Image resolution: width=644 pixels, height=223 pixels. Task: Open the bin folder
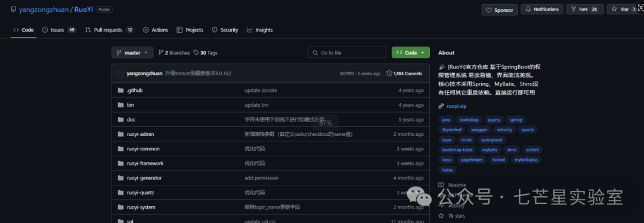(x=131, y=105)
